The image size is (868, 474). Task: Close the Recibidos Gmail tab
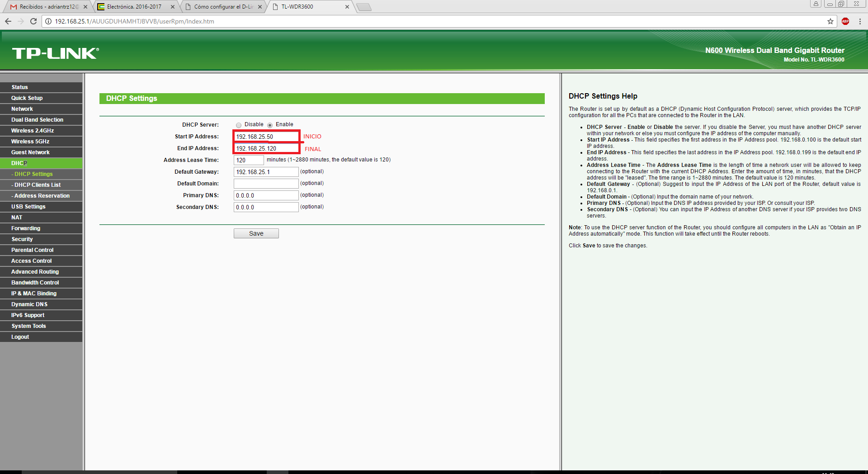coord(85,7)
